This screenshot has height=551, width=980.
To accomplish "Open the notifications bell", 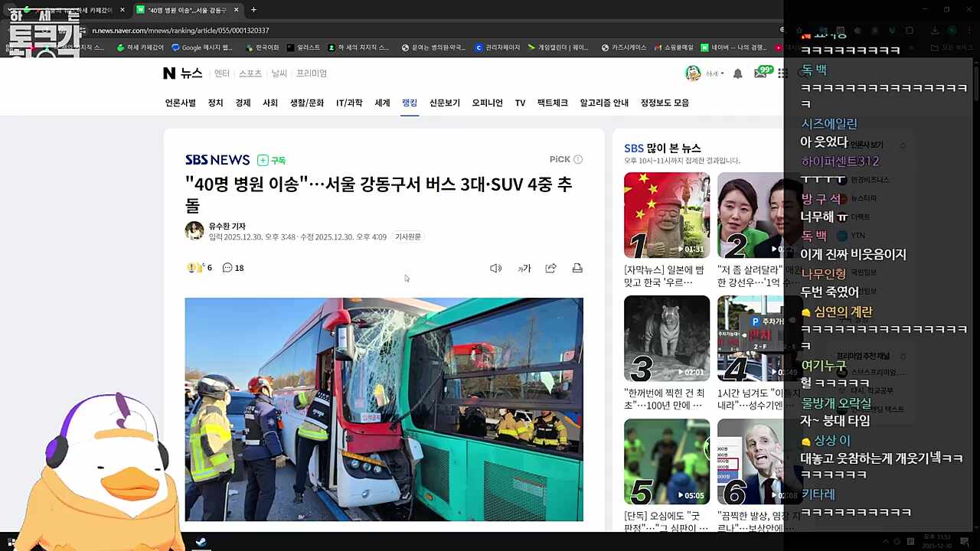I will pos(738,73).
